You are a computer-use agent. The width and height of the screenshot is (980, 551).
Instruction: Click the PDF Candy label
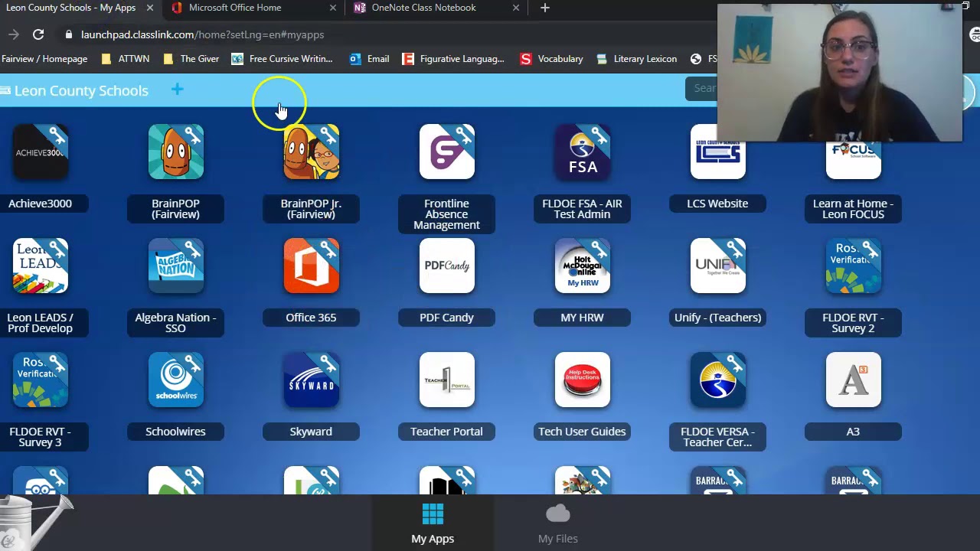tap(446, 318)
